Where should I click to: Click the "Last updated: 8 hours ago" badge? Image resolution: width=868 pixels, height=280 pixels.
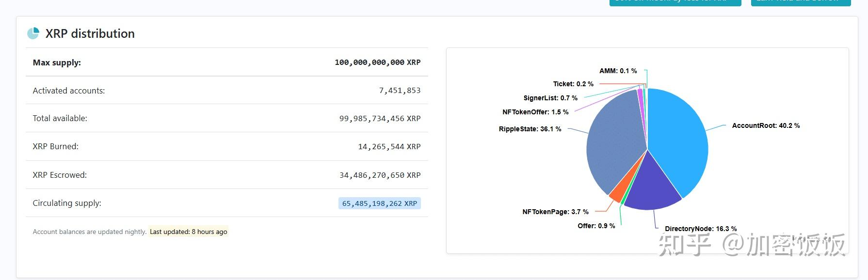188,232
